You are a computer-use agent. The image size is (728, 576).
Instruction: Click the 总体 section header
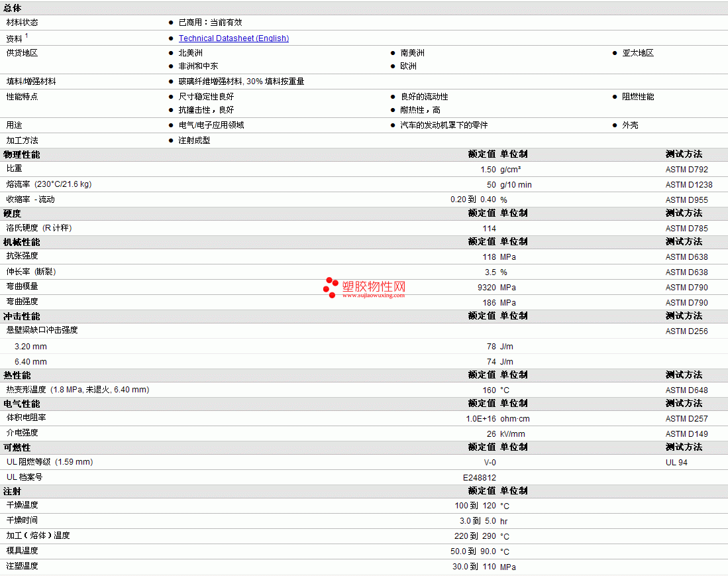[x=12, y=8]
